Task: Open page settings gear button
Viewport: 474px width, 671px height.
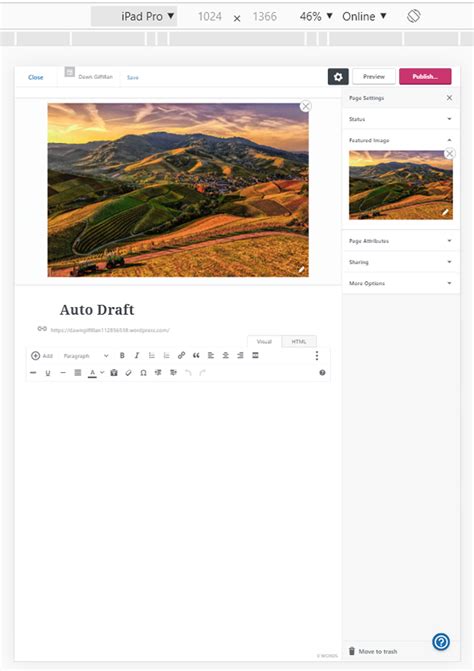Action: pyautogui.click(x=338, y=77)
